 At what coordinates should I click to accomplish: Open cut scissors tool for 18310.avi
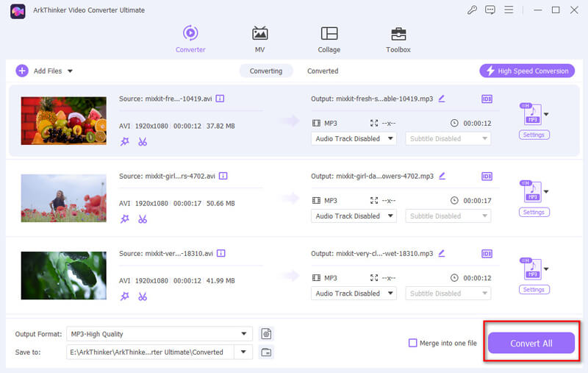pyautogui.click(x=143, y=296)
